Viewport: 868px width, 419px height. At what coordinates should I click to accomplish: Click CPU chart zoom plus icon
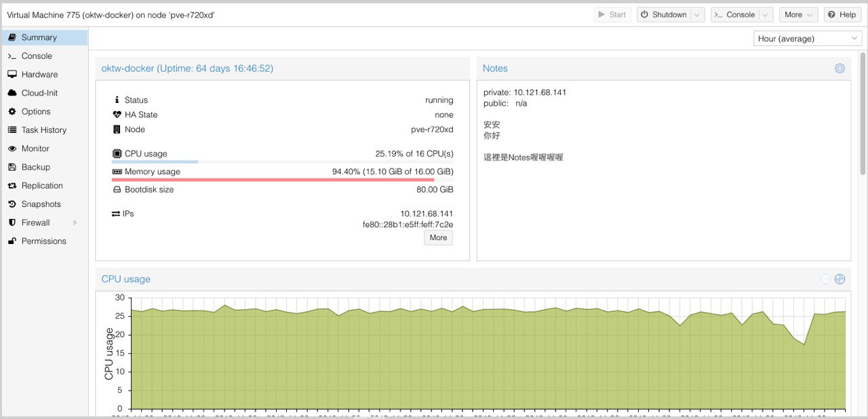click(840, 279)
